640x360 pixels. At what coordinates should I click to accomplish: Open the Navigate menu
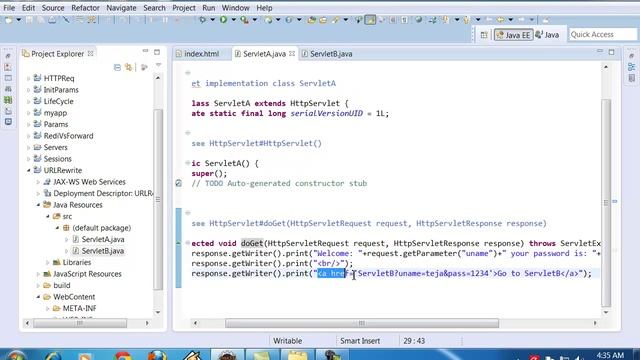point(121,8)
